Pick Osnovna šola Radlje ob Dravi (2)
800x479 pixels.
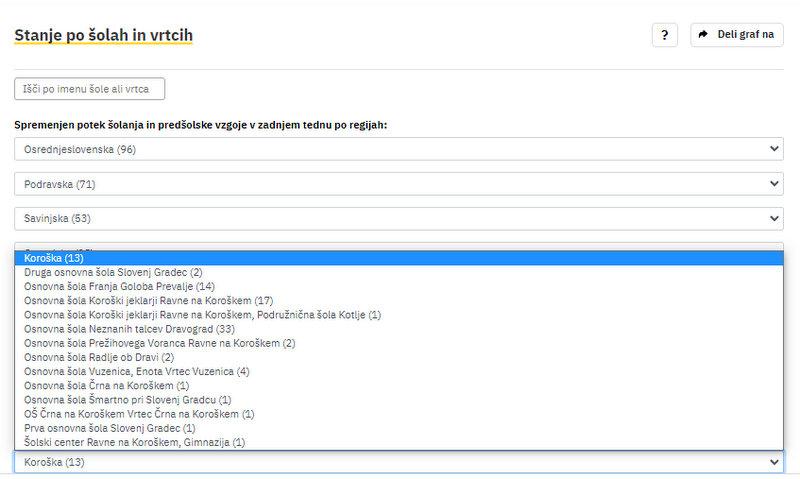coord(100,357)
